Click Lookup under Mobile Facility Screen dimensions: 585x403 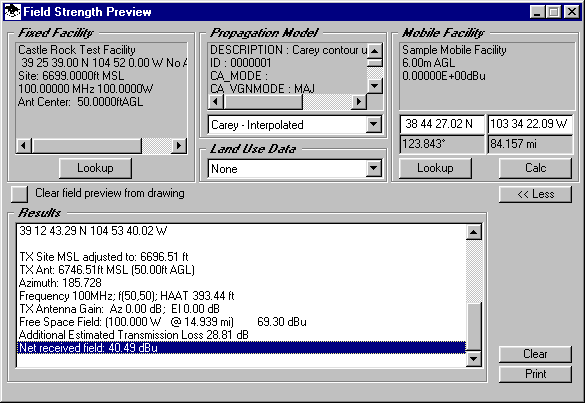click(435, 168)
